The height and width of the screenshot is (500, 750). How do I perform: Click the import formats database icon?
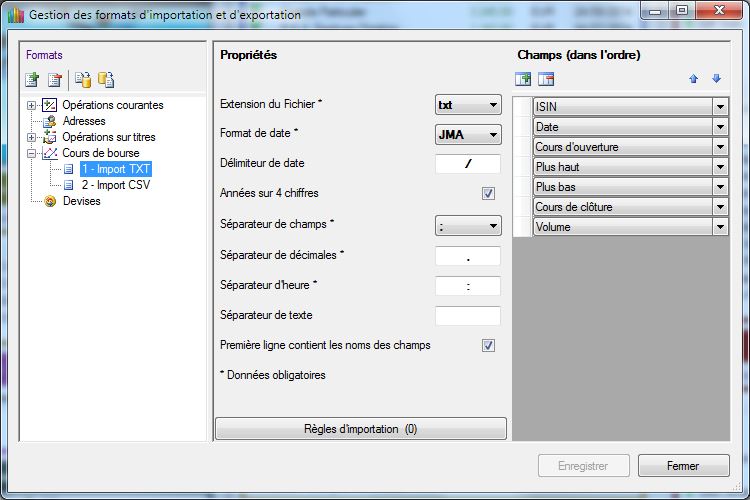tap(84, 80)
